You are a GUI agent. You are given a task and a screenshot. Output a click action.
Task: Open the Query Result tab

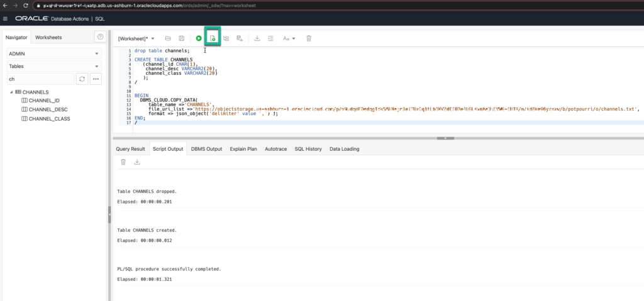pyautogui.click(x=130, y=149)
